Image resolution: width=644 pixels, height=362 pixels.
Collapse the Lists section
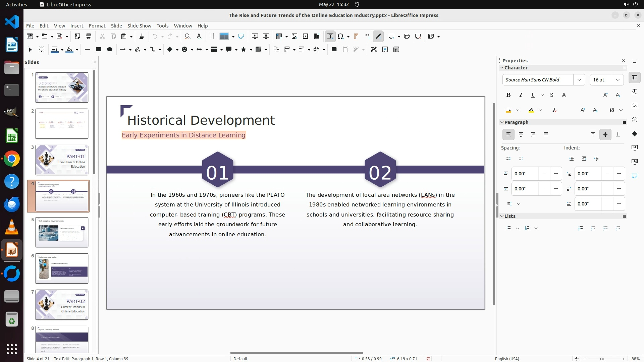(x=502, y=216)
